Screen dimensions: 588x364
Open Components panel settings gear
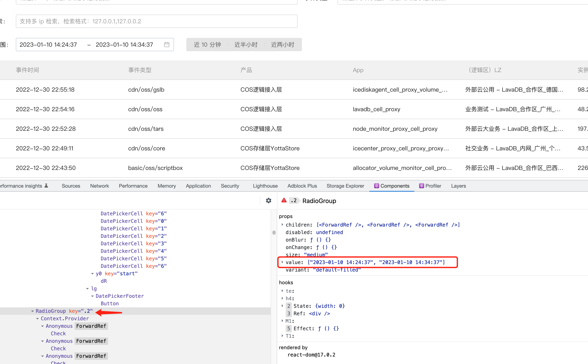click(x=268, y=200)
